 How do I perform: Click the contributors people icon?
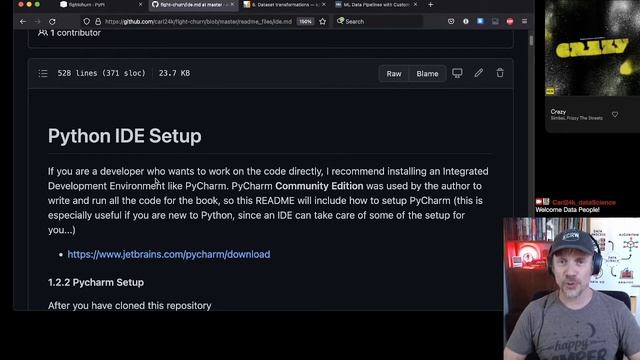[42, 33]
